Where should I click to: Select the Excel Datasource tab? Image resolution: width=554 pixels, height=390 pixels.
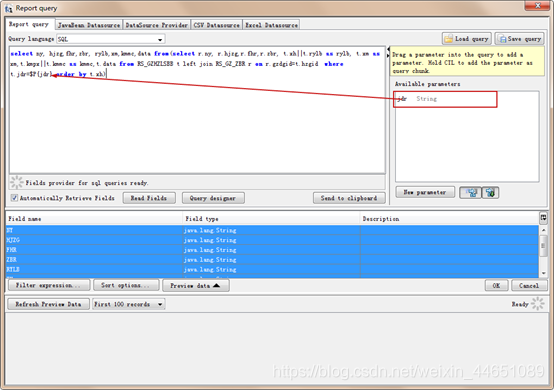(271, 25)
